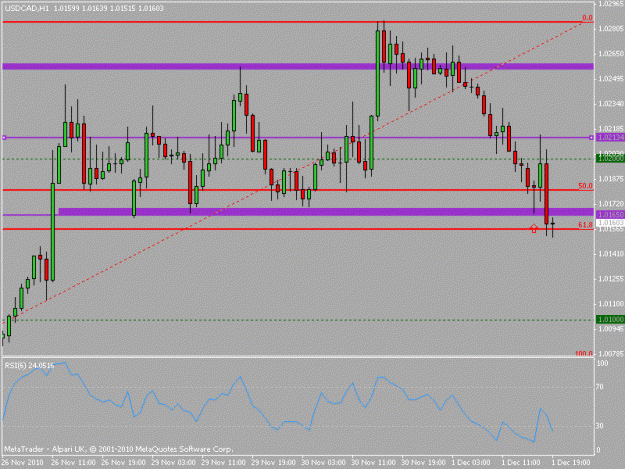
Task: Click the purple 1.01650 price tag
Action: click(x=610, y=214)
